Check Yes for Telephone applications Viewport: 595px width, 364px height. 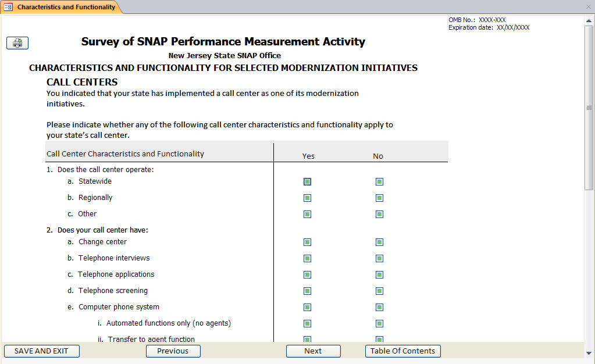(307, 274)
